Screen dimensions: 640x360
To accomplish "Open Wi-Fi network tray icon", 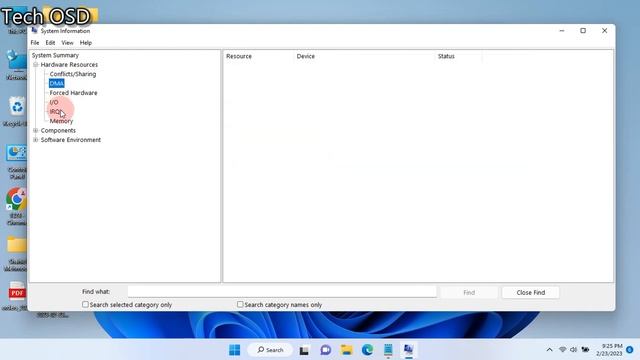I will pyautogui.click(x=562, y=350).
